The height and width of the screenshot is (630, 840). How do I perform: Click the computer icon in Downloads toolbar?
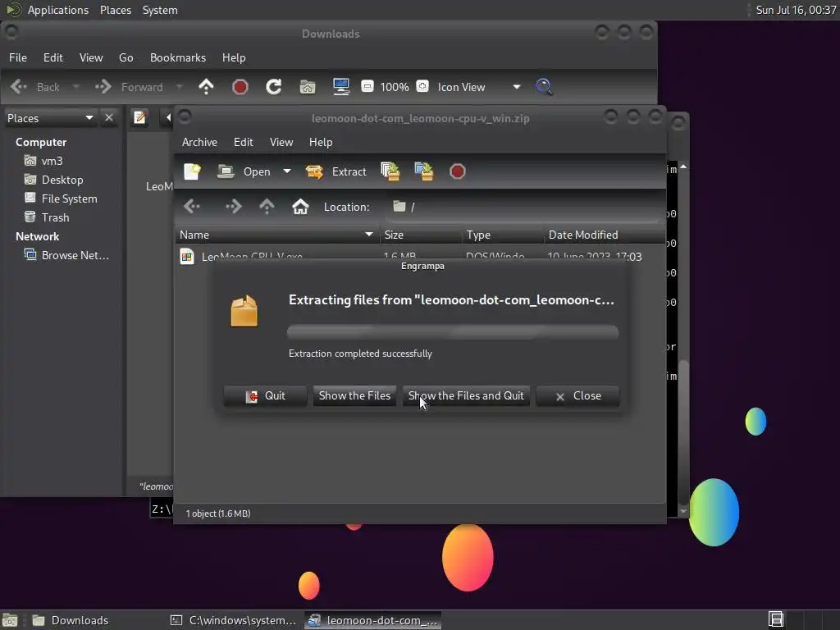pyautogui.click(x=341, y=87)
